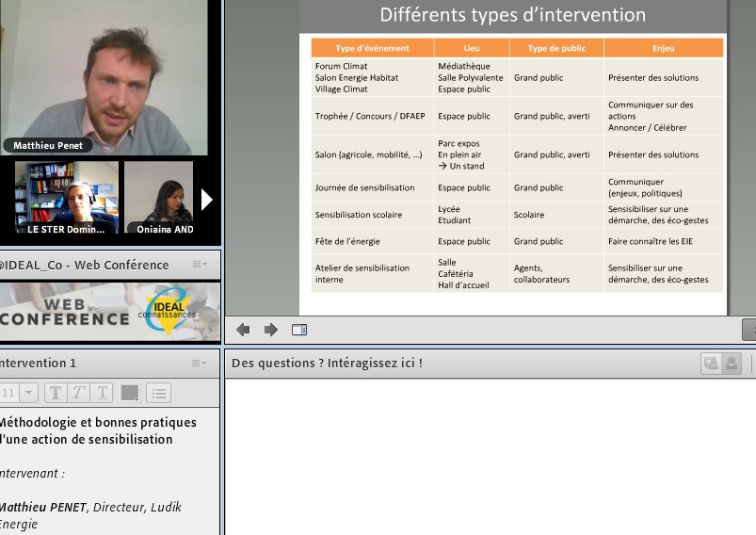The height and width of the screenshot is (535, 756).
Task: Click the IDEAL Connaissances Web Conference banner
Action: pos(110,312)
